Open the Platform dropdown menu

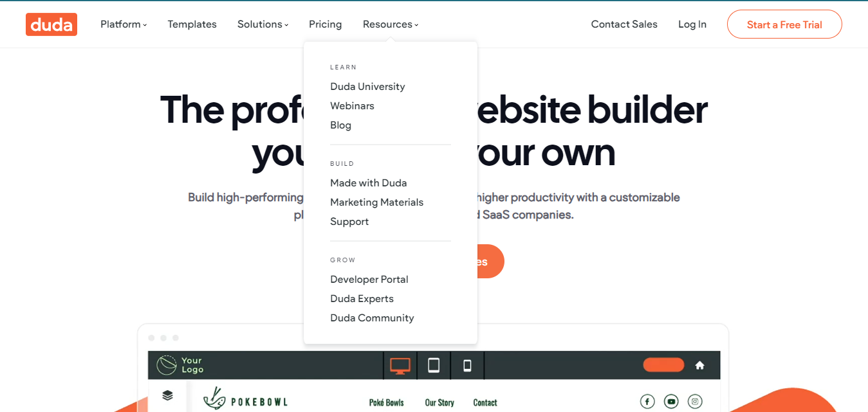123,24
